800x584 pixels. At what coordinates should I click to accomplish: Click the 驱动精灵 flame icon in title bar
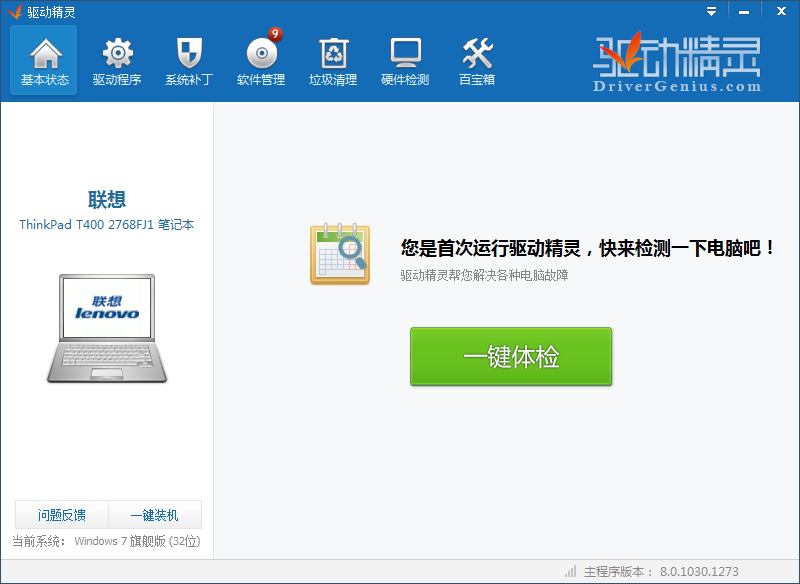(14, 11)
